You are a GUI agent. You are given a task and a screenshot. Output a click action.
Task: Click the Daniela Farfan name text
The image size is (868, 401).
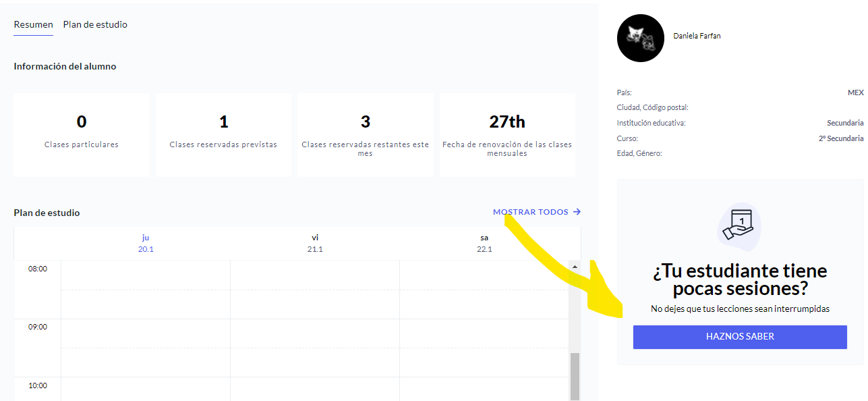(x=697, y=36)
